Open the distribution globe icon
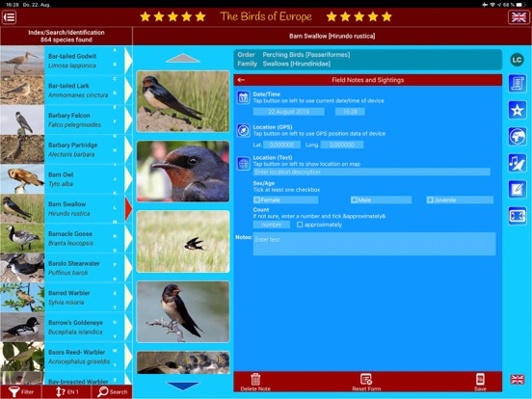The width and height of the screenshot is (532, 399). [518, 137]
